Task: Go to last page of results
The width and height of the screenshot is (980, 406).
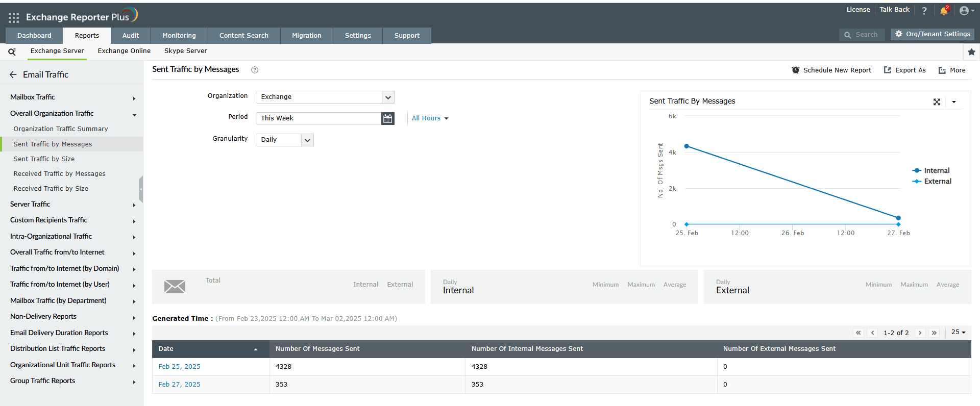Action: [x=935, y=333]
